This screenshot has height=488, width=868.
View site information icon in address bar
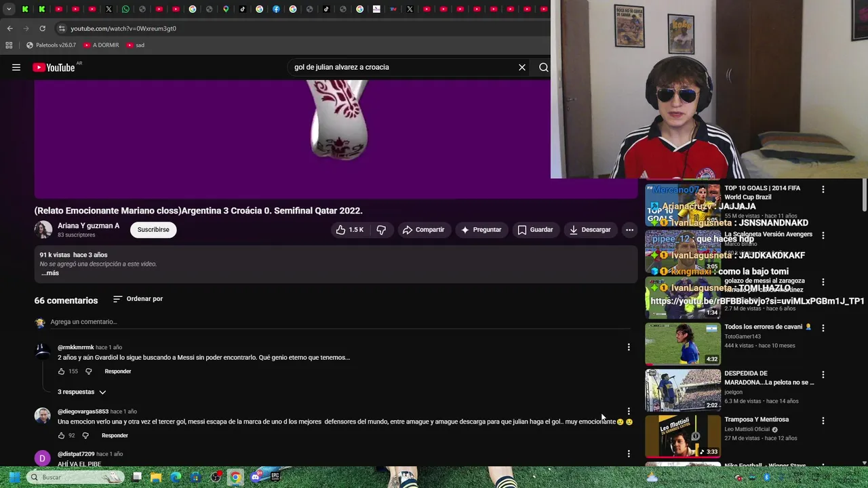(x=62, y=28)
